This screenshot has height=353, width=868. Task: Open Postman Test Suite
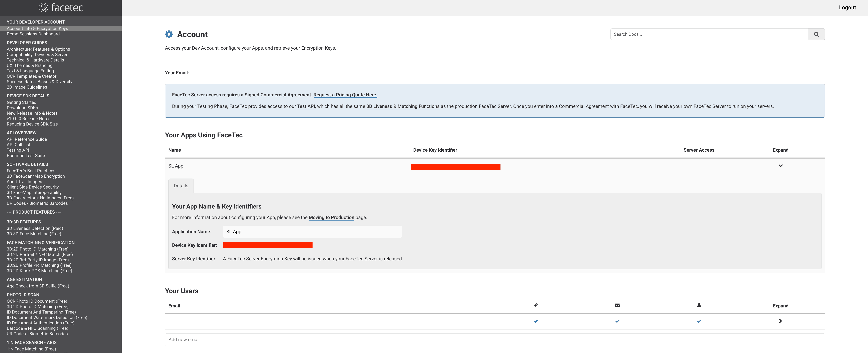click(x=26, y=155)
